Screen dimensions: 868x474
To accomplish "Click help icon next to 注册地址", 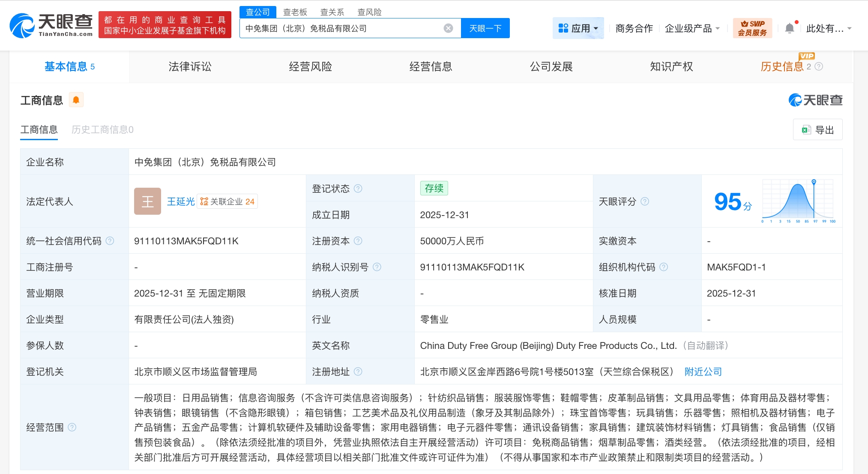I will point(359,372).
